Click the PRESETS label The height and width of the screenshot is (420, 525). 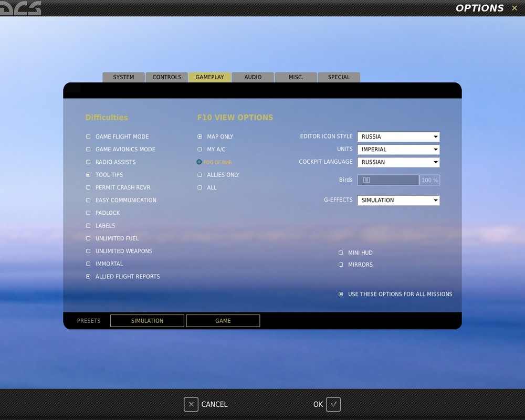tap(89, 321)
